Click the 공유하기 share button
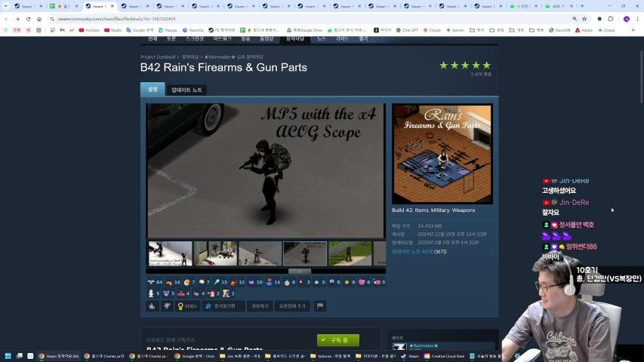 point(260,305)
